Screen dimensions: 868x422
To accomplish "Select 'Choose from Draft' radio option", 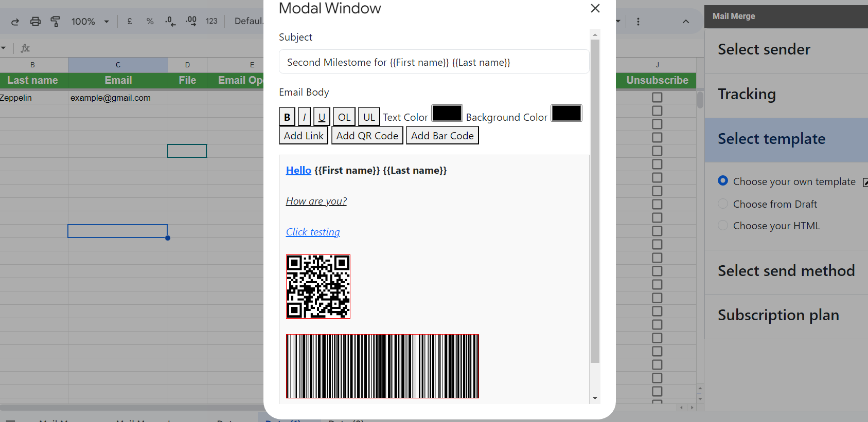I will point(723,204).
